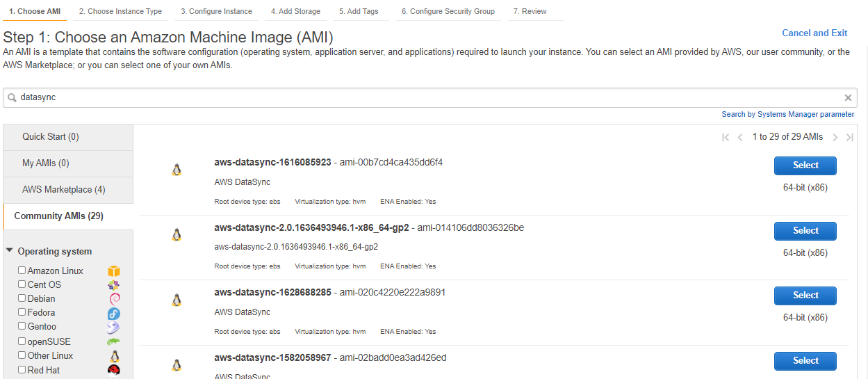Click the Gentoo logo icon
This screenshot has width=868, height=379.
click(114, 328)
